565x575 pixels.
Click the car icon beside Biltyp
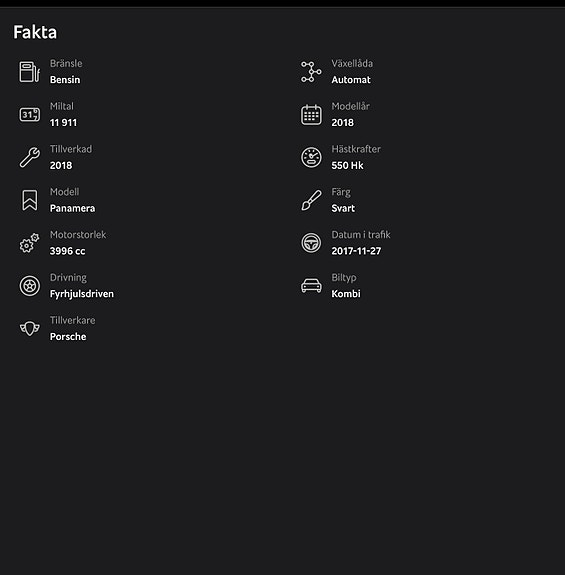311,286
